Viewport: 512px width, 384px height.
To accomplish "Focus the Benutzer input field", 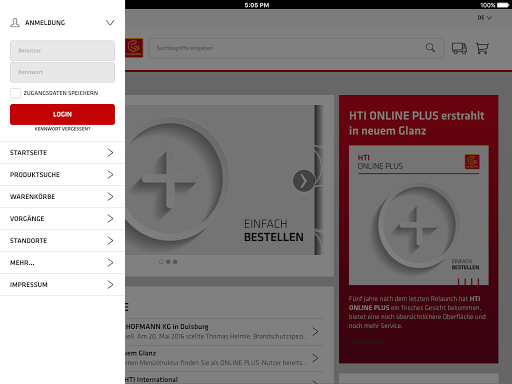I will click(x=62, y=51).
